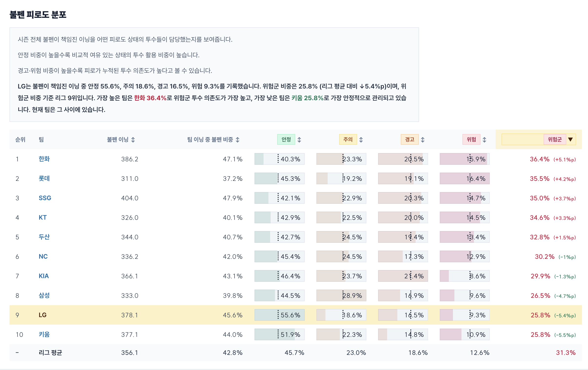Select the pink 위험 header badge

pyautogui.click(x=471, y=139)
